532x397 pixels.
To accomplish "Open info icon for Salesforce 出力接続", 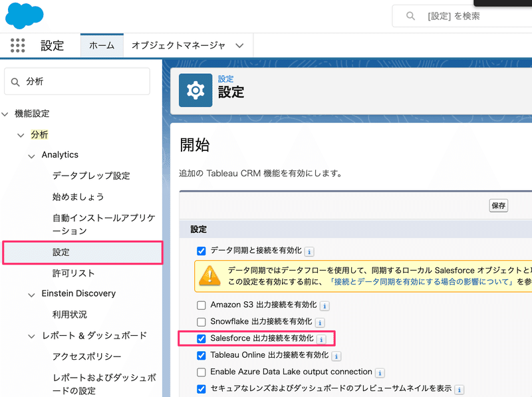I will point(321,339).
